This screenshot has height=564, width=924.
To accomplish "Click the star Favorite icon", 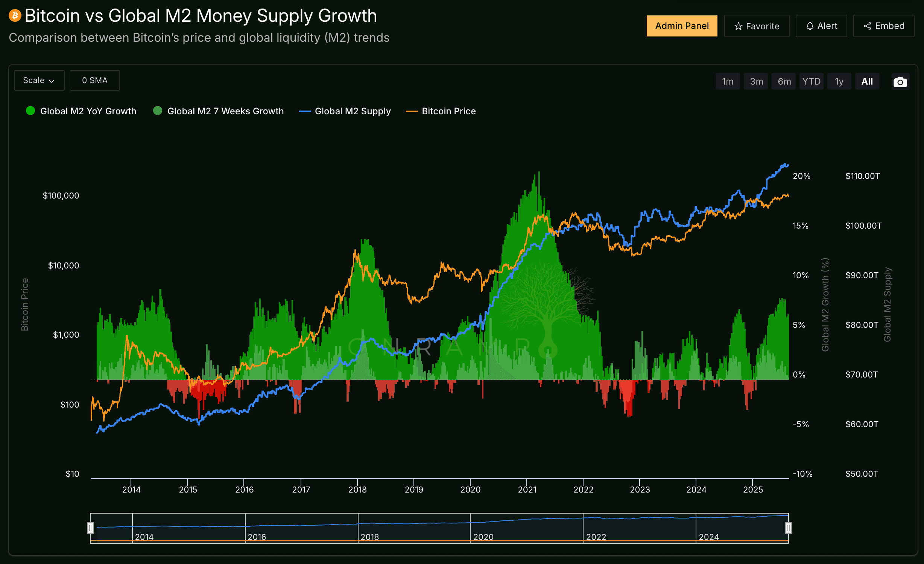I will click(738, 26).
